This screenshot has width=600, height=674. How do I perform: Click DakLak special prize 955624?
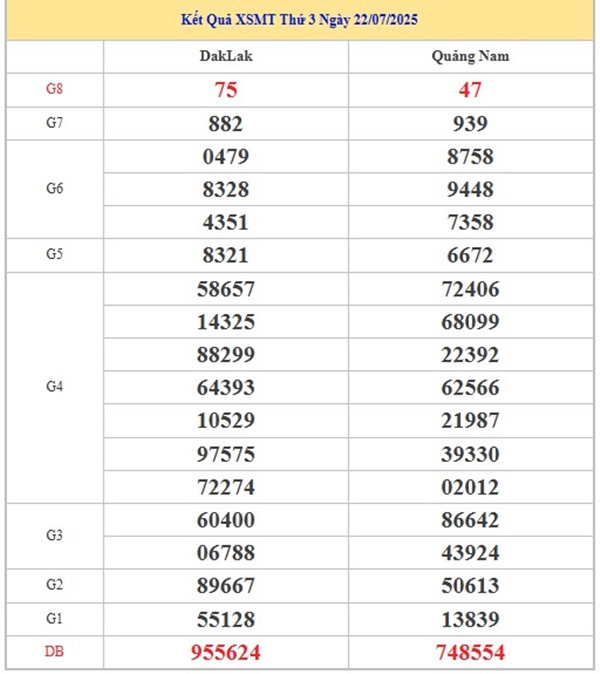[226, 653]
